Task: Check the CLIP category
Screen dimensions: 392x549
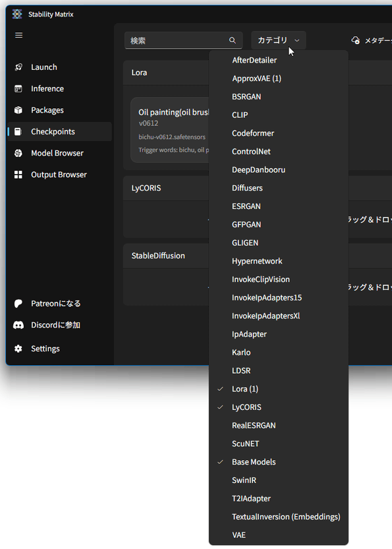Action: coord(279,115)
